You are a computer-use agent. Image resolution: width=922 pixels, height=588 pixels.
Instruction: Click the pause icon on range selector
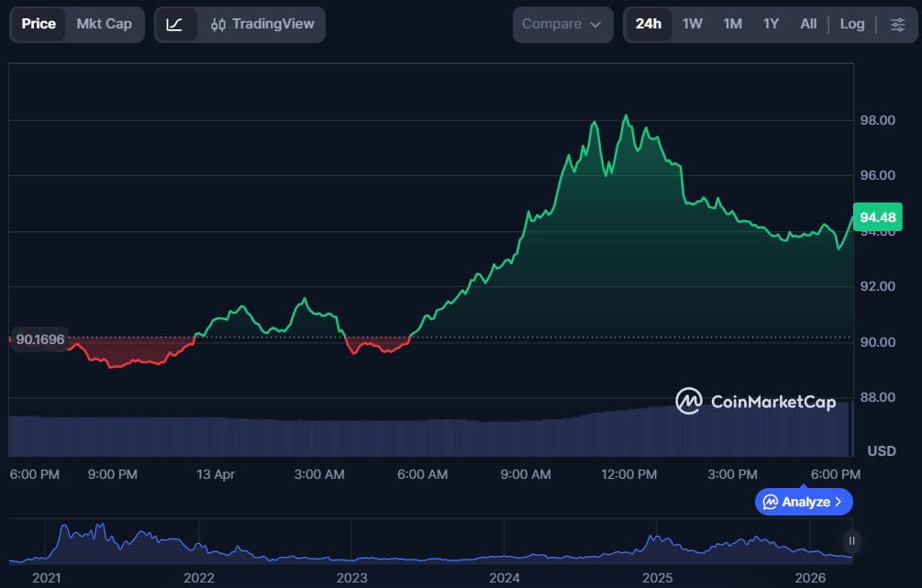[x=852, y=541]
